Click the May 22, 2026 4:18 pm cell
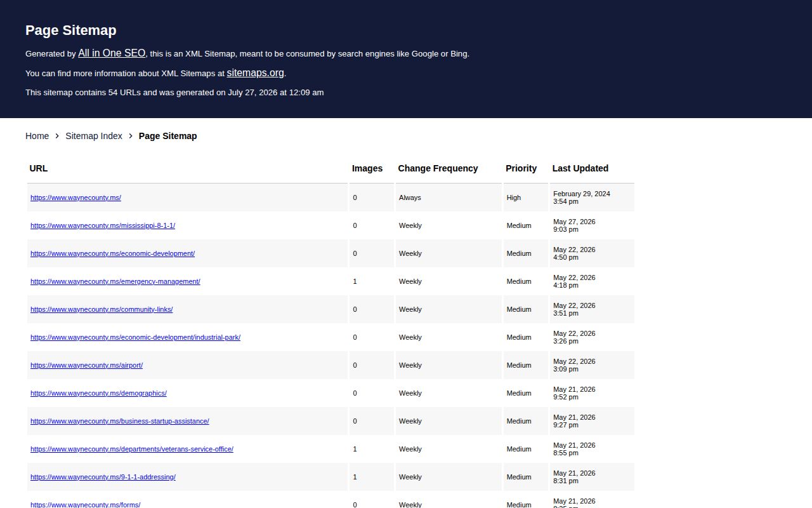 (592, 281)
